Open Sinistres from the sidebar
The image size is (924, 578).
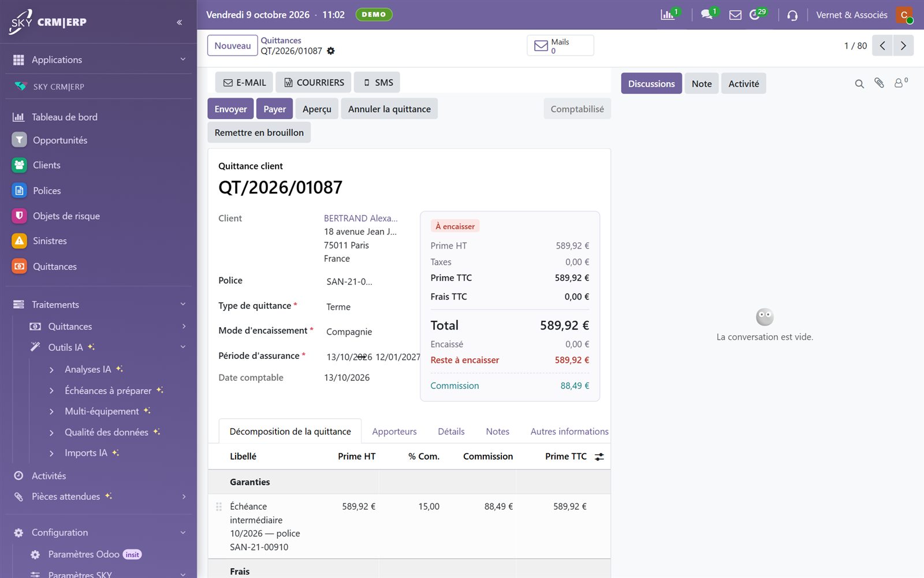tap(50, 241)
